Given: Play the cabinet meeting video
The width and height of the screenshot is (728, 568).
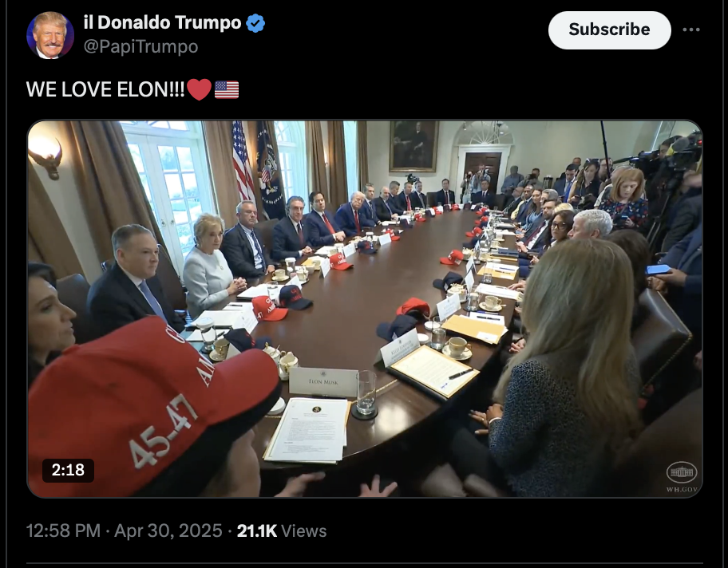Looking at the screenshot, I should pyautogui.click(x=365, y=309).
